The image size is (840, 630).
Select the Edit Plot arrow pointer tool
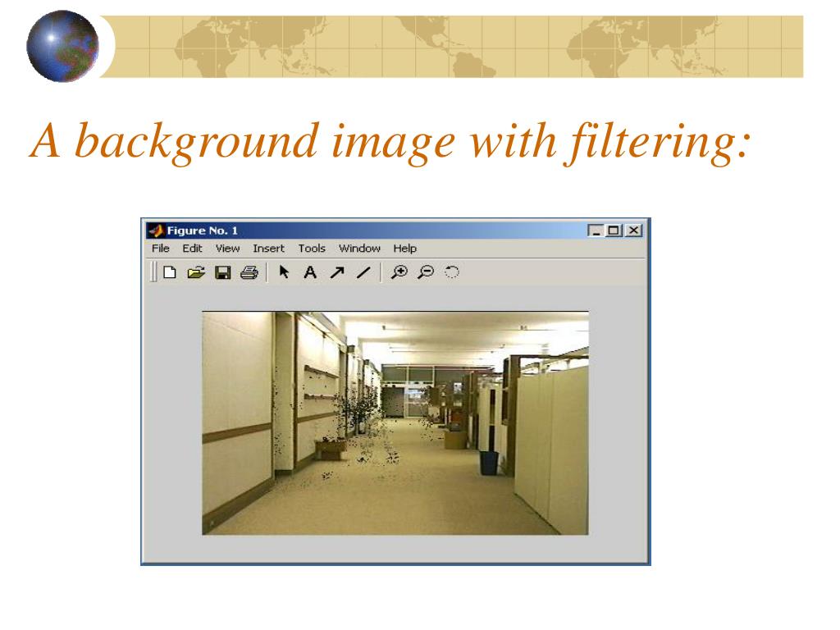click(284, 272)
